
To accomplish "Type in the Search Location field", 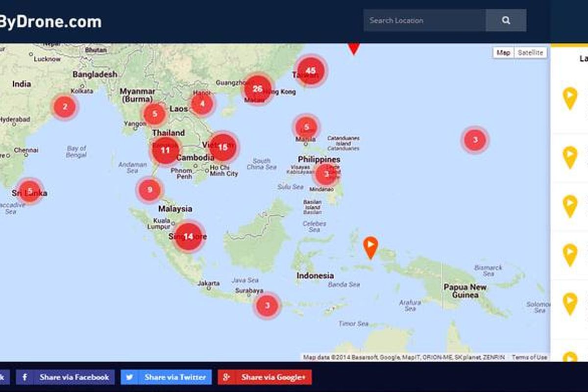I will [x=424, y=21].
